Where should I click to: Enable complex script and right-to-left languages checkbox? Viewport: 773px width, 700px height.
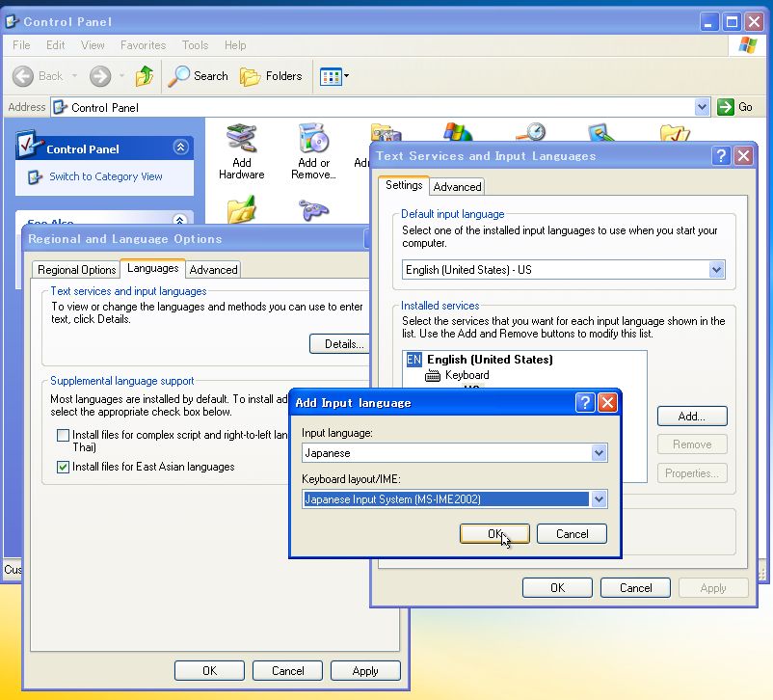pyautogui.click(x=63, y=435)
